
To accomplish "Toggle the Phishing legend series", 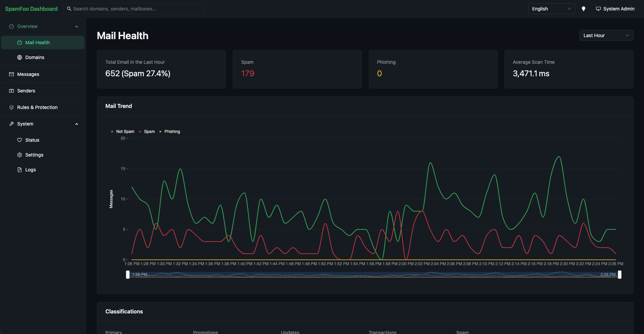I will point(170,132).
